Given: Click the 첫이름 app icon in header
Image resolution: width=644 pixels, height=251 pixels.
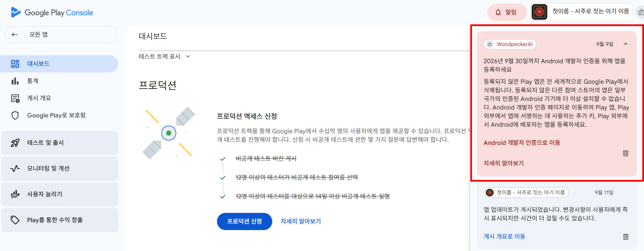Looking at the screenshot, I should [x=539, y=12].
